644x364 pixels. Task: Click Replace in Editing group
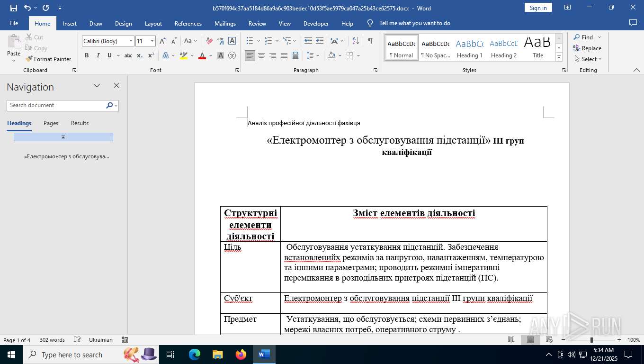coord(587,48)
